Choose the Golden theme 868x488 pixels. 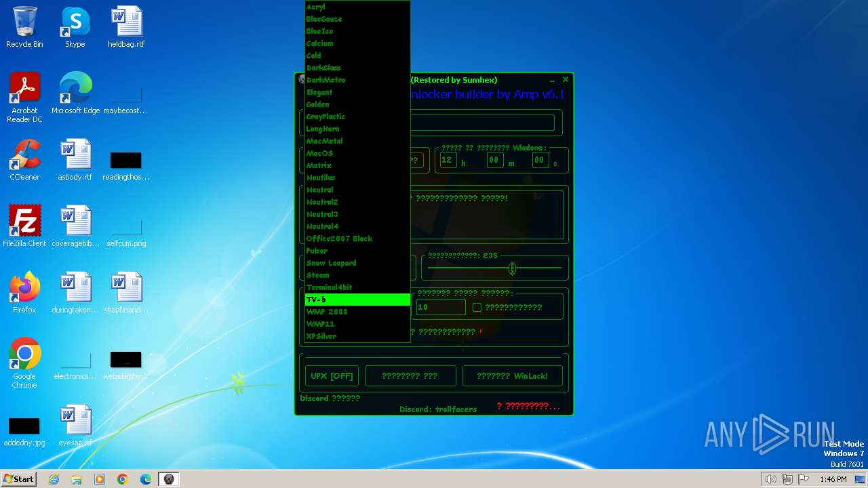pos(357,104)
